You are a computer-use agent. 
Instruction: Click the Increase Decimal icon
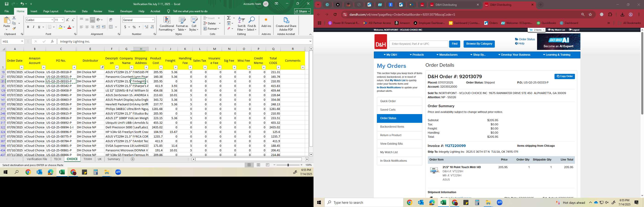146,27
